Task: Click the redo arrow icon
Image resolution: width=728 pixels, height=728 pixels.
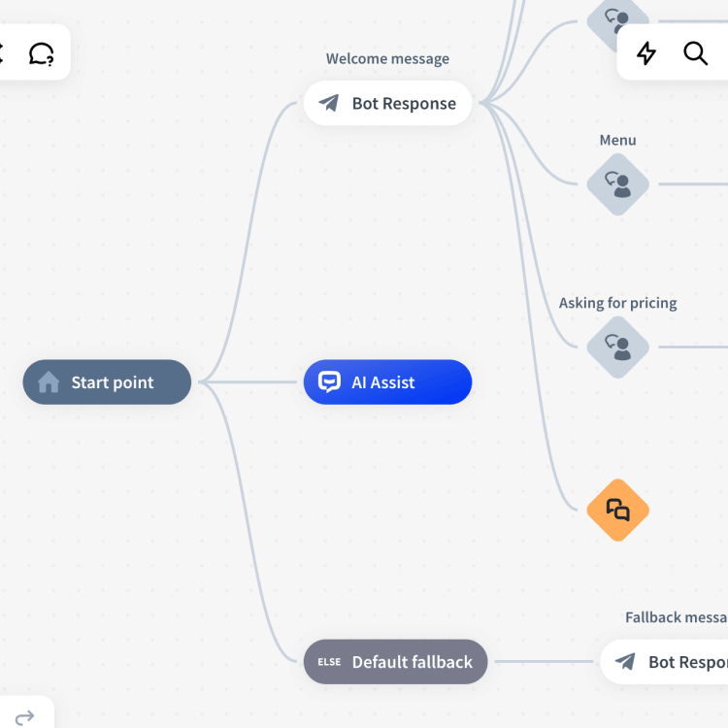Action: (x=25, y=716)
